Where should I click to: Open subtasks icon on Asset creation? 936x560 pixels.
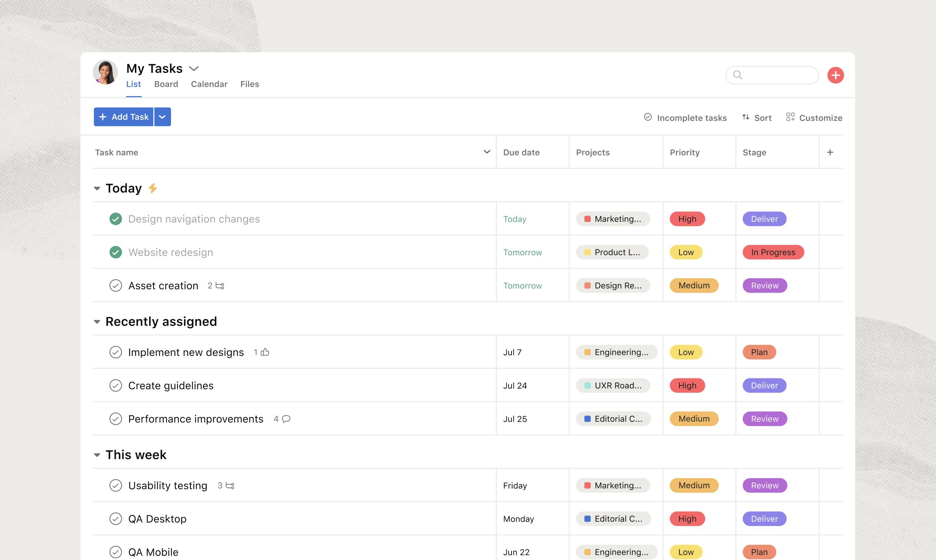tap(220, 286)
